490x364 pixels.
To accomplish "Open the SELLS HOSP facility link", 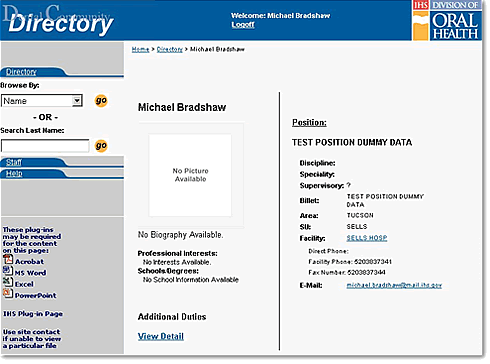I will (367, 238).
